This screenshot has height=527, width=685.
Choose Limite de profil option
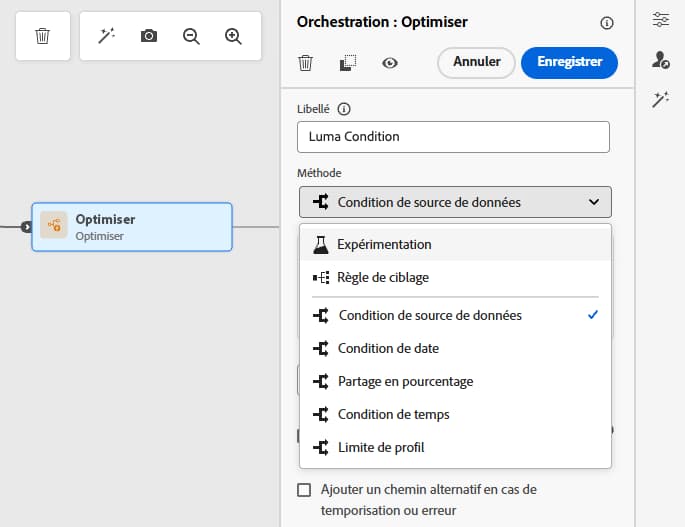point(455,447)
